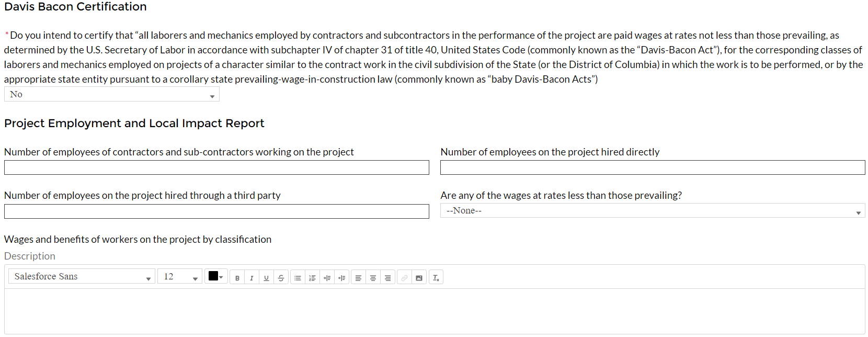The image size is (868, 337).
Task: Insert an image into the description
Action: 419,278
